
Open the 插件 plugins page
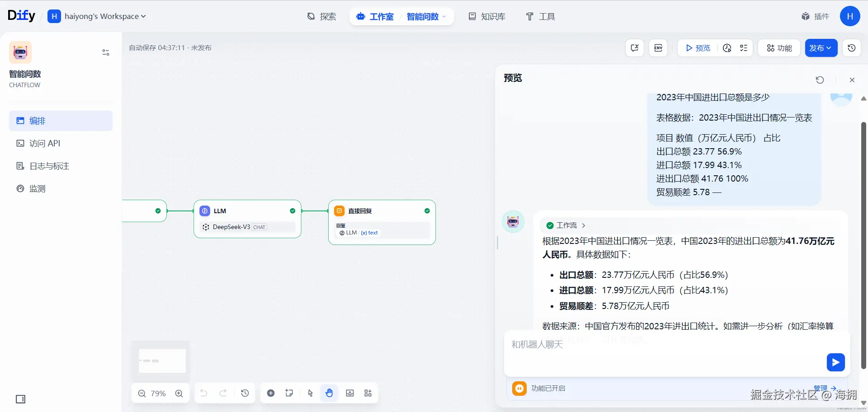coord(815,17)
